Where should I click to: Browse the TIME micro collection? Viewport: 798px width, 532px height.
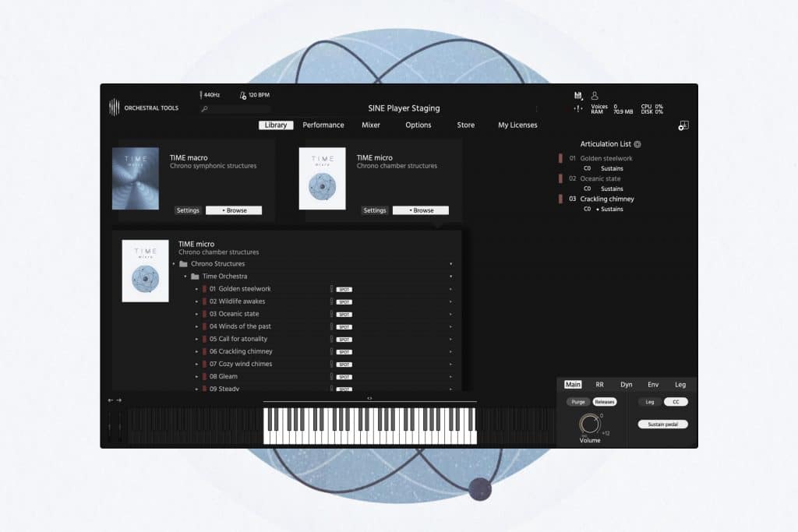point(421,210)
